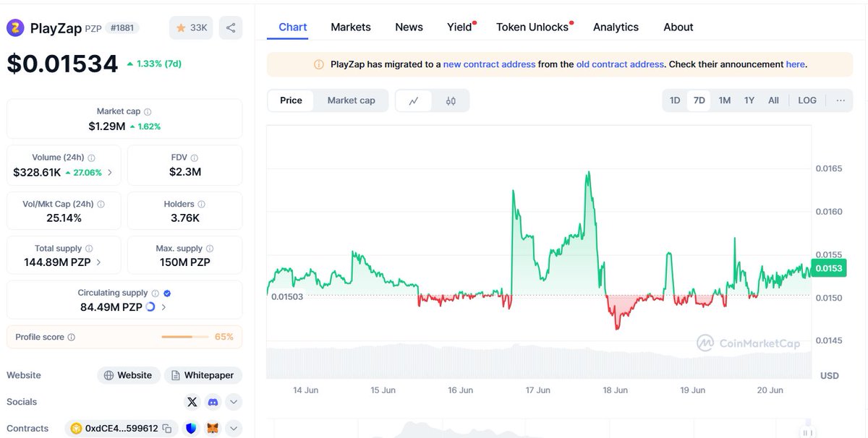
Task: Click the Circulating supply info icon
Action: pos(155,293)
